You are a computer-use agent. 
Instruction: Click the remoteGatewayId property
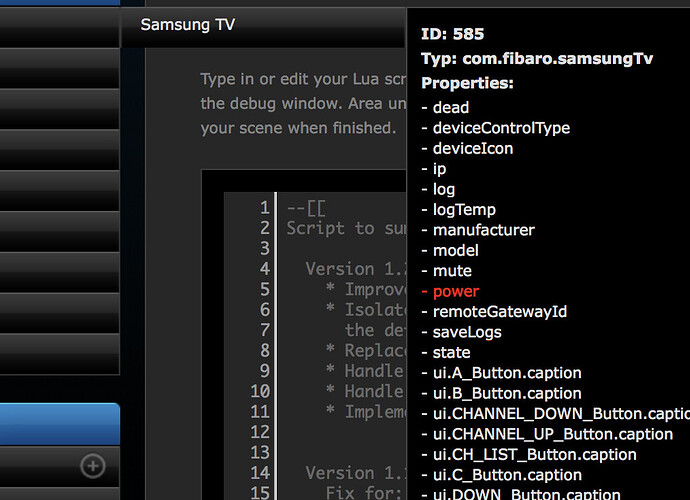point(499,311)
